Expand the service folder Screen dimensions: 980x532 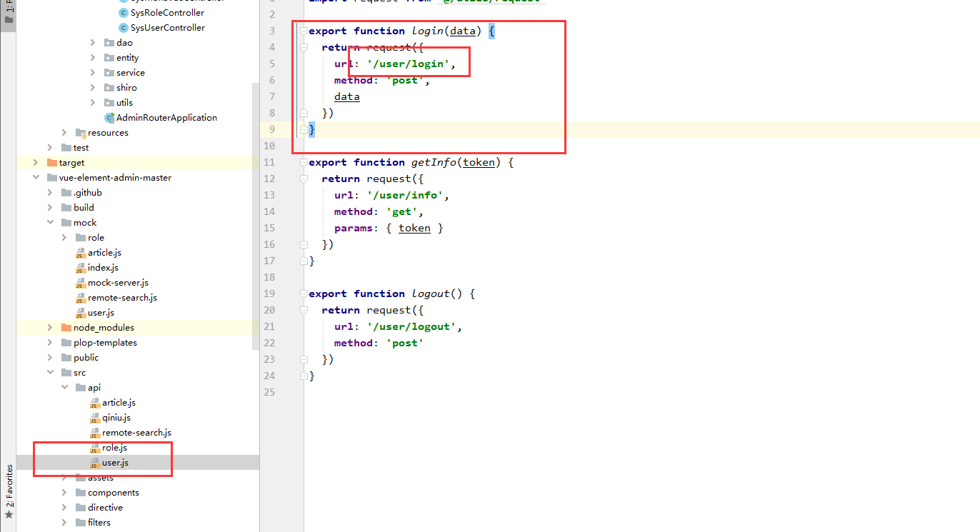[x=93, y=73]
